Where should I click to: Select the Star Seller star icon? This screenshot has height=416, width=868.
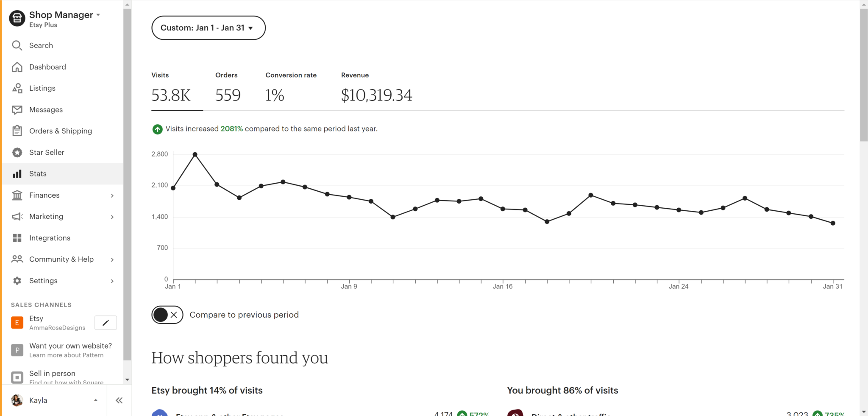(x=17, y=152)
